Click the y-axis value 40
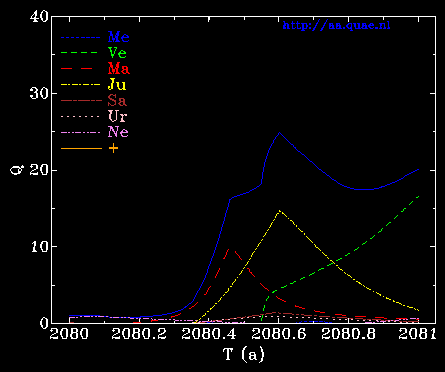This screenshot has height=372, width=445. pos(39,17)
